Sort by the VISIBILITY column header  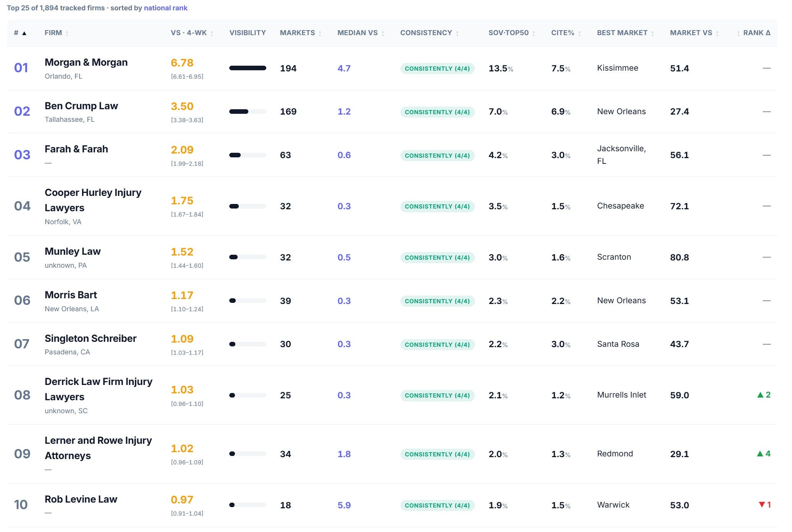point(248,33)
